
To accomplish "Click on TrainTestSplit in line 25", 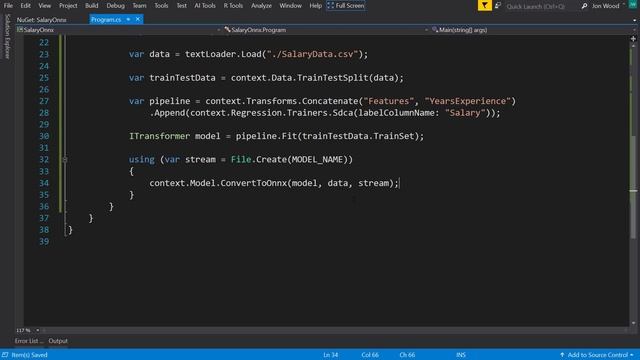I will 333,78.
